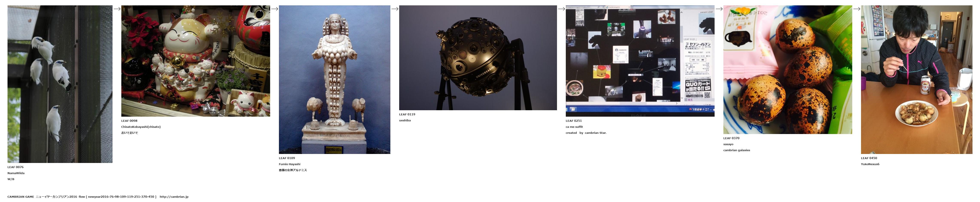Open the maneki-neko lucky cat photo
Screen dimensions: 980x202
coord(196,61)
